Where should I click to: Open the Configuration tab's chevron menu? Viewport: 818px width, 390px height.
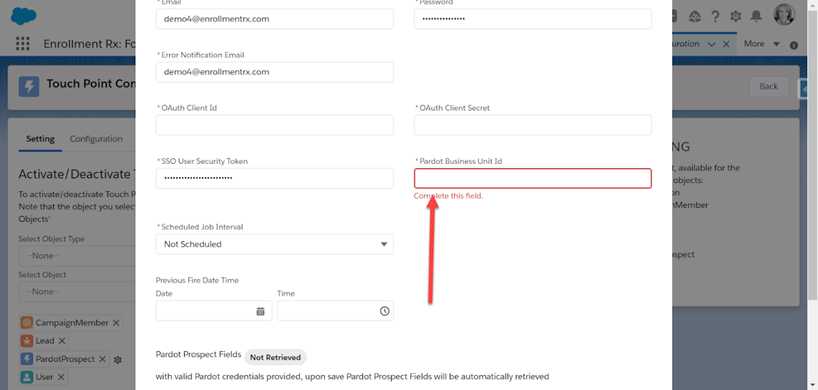pyautogui.click(x=712, y=44)
